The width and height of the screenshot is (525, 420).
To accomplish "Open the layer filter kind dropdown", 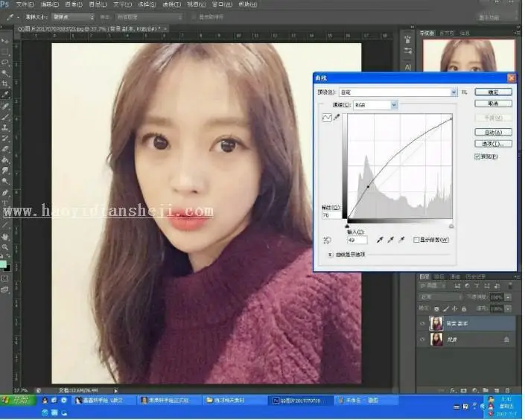I will point(432,286).
